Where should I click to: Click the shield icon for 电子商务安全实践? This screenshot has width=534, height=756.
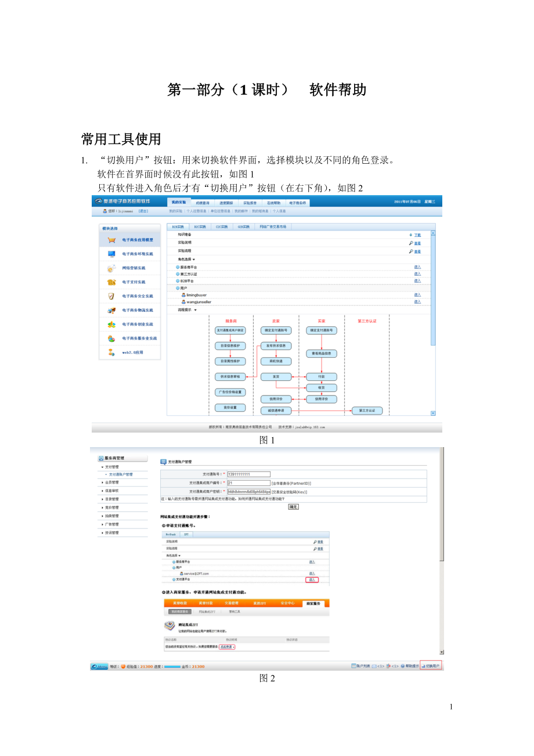coord(111,296)
